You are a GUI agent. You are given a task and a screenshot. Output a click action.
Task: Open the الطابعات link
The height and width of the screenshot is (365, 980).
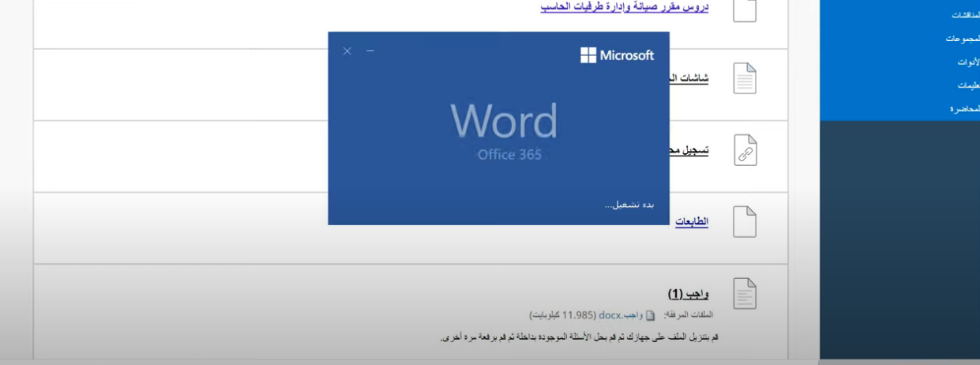pos(692,222)
